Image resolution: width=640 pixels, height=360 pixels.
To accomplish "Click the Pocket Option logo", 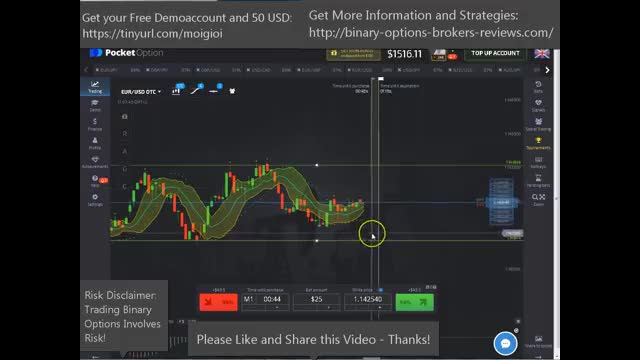I will (126, 53).
